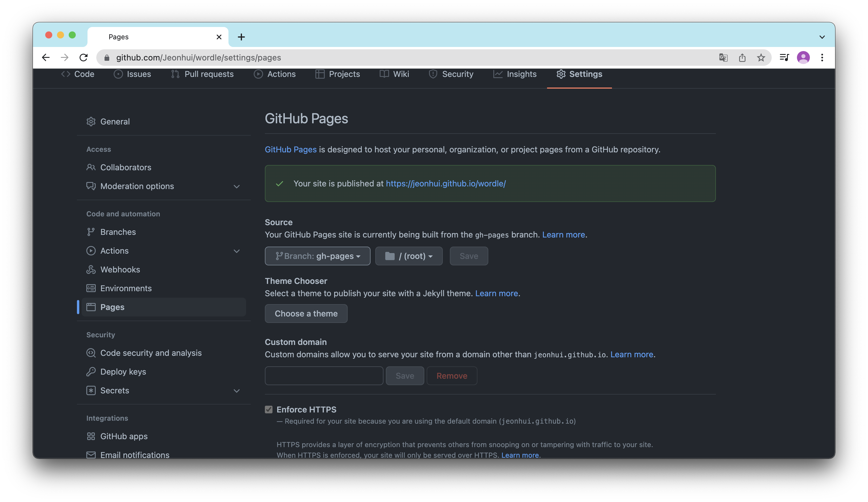Open the Branch: gh-pages dropdown
This screenshot has height=502, width=868.
tap(317, 256)
